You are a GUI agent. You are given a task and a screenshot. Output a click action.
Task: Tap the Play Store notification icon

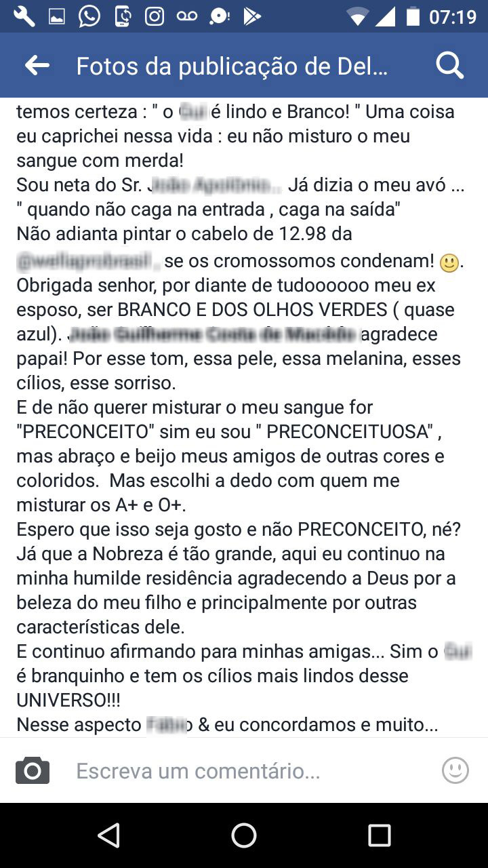(252, 16)
